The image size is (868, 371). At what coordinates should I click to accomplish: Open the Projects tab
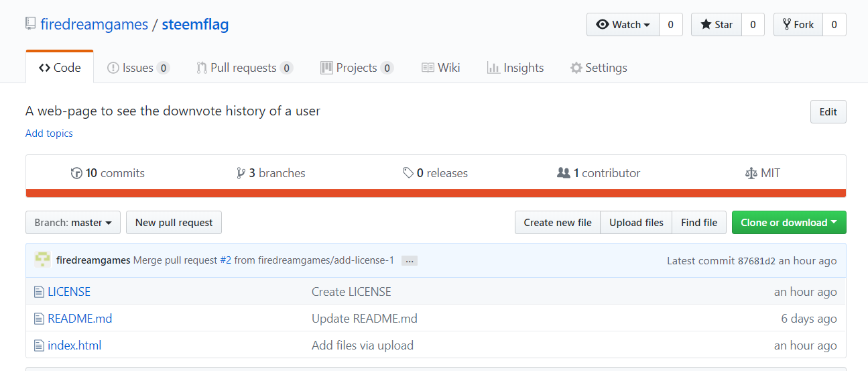[x=357, y=67]
